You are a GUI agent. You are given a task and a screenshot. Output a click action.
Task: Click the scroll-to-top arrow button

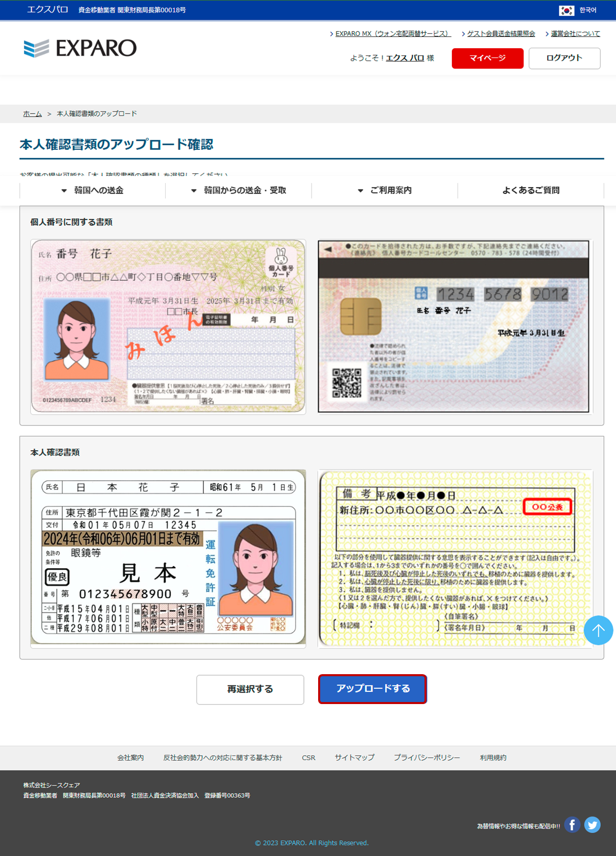tap(598, 630)
